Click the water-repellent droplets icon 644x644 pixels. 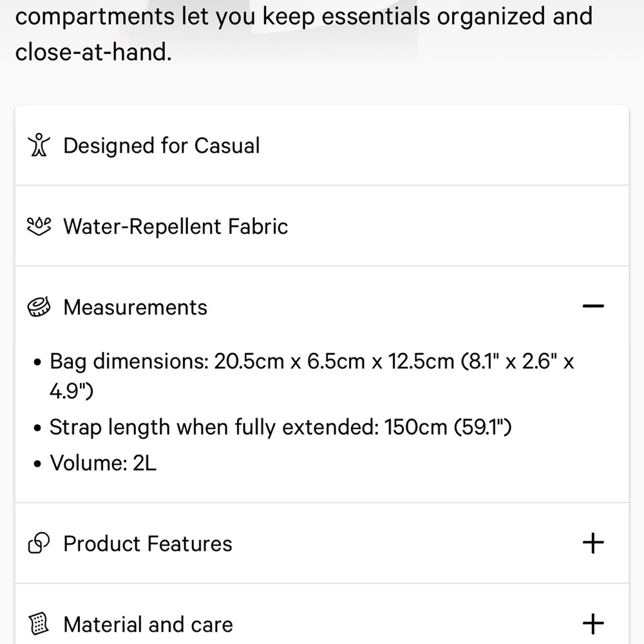point(39,226)
